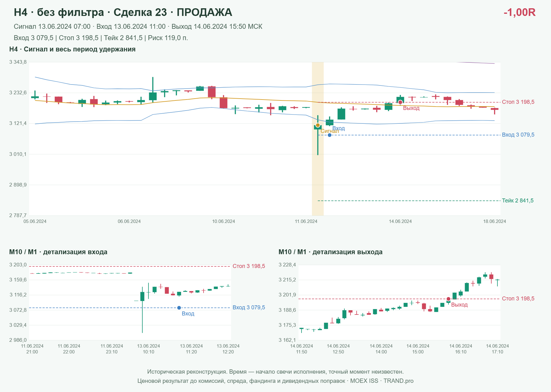Click the 11.06.2024 date on H4 axis
This screenshot has height=392, width=551.
306,221
